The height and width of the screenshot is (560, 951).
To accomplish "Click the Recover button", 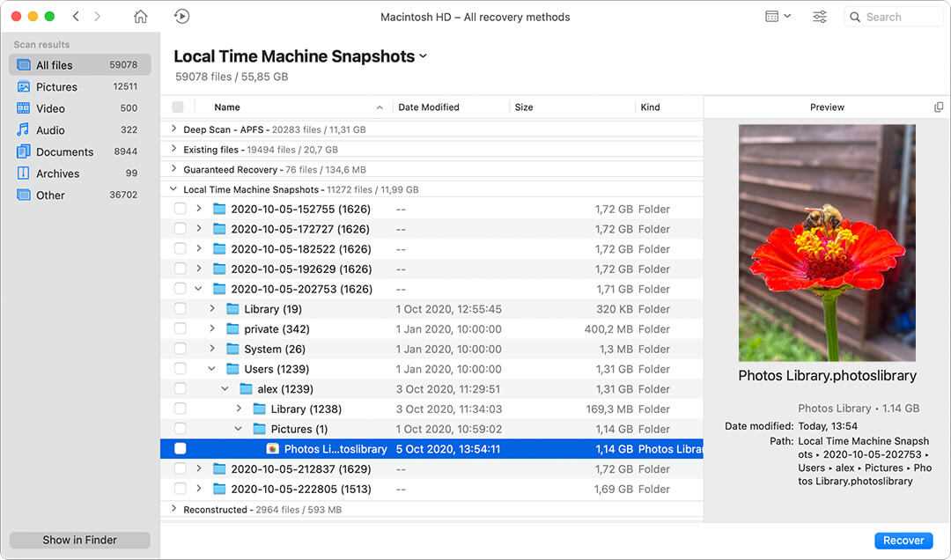I will 903,540.
